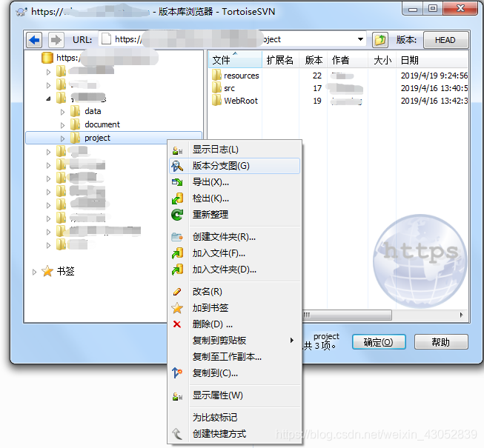This screenshot has height=448, width=484.
Task: Sort by the 大小 column header
Action: click(x=382, y=60)
